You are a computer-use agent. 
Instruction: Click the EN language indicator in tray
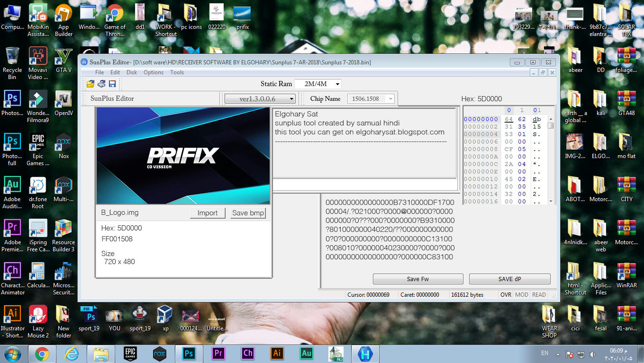pos(545,353)
